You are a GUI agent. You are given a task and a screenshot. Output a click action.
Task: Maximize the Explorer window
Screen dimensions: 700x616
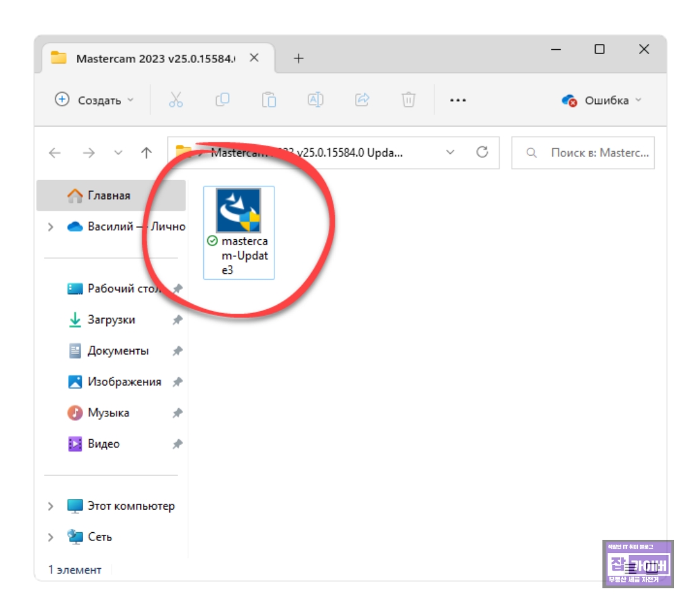point(599,49)
